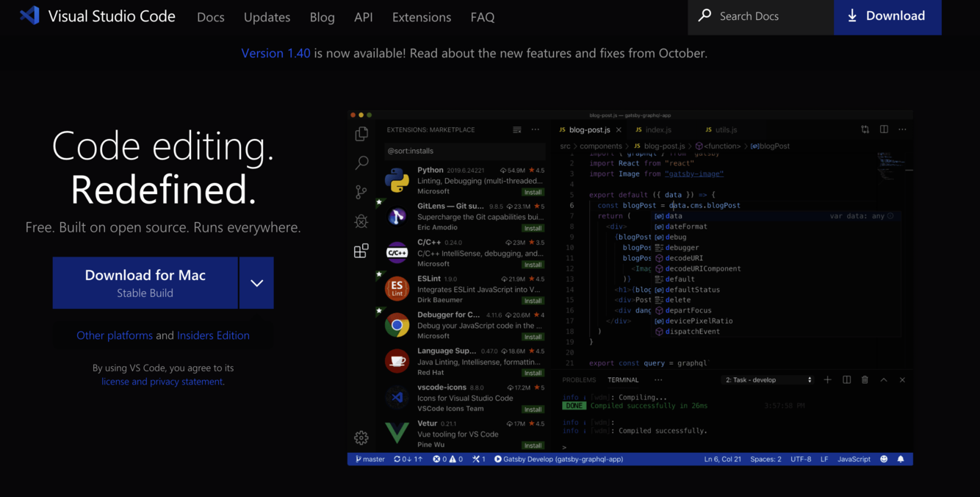Switch to the utils.js editor tab

click(721, 130)
